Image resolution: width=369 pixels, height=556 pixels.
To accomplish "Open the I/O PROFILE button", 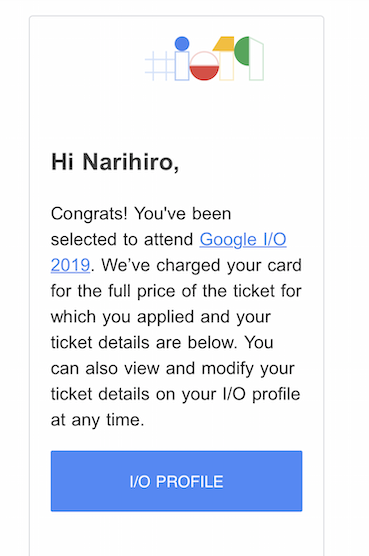I will coord(177,481).
